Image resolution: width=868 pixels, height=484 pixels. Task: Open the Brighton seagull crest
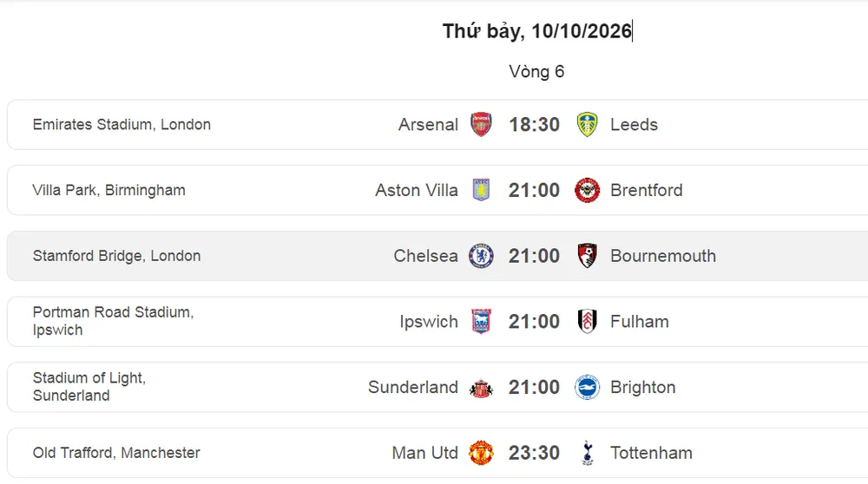click(587, 387)
